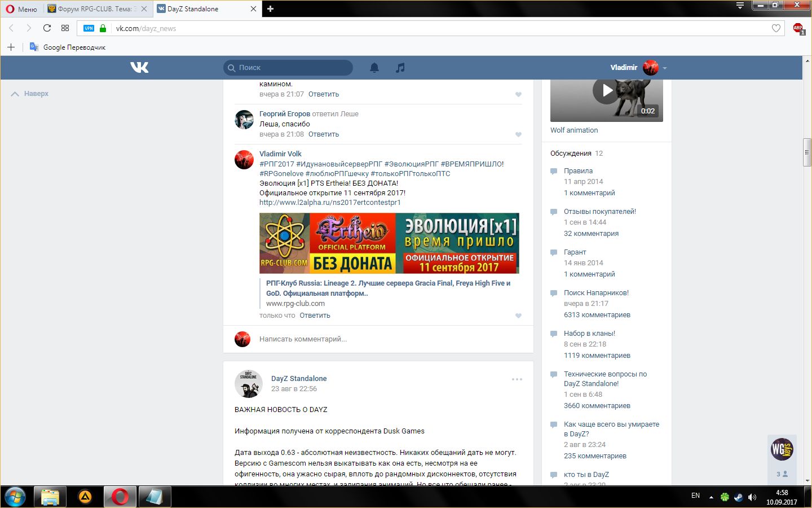Reply to Георгий Егоров comment

click(x=324, y=134)
